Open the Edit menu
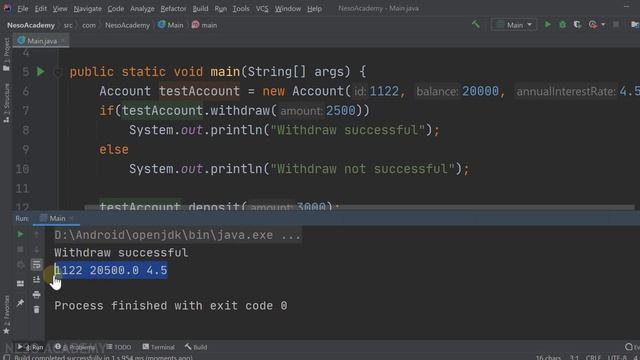 point(40,9)
